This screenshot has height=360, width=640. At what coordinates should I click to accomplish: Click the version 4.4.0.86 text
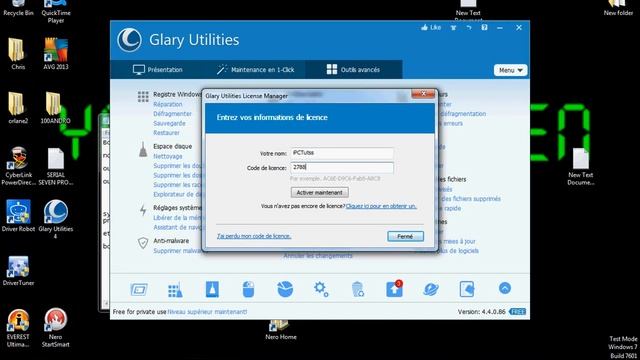click(482, 312)
